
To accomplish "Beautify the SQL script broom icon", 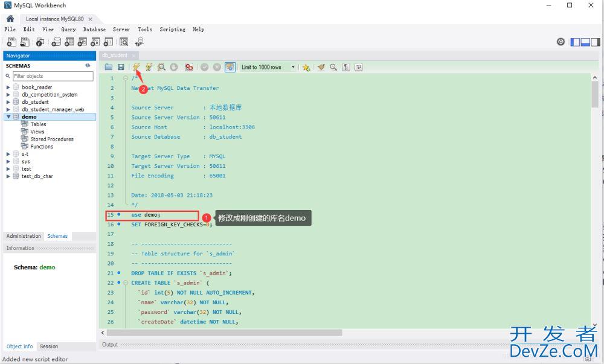I will (321, 68).
